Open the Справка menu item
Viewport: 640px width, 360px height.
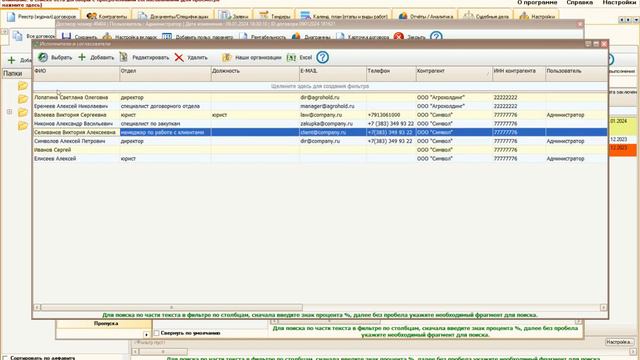click(x=580, y=2)
